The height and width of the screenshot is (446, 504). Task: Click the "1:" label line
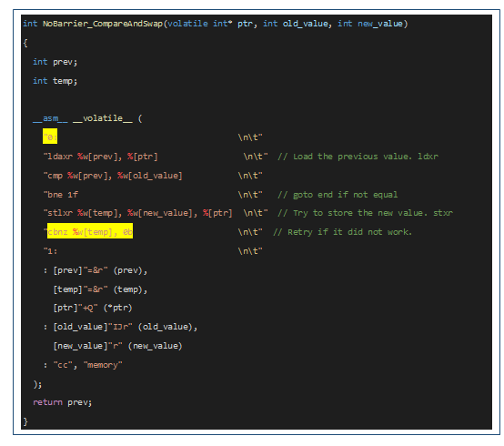point(50,251)
